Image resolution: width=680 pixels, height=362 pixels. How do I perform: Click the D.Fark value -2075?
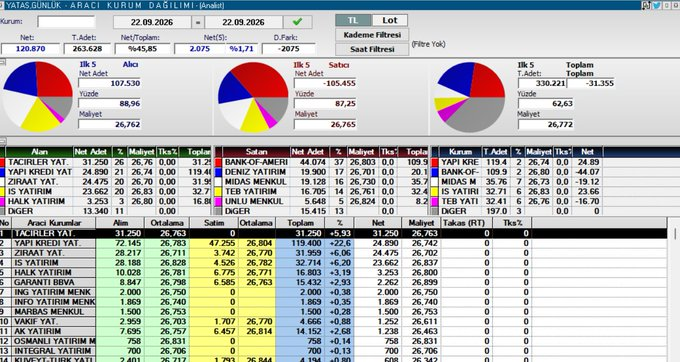[x=288, y=49]
